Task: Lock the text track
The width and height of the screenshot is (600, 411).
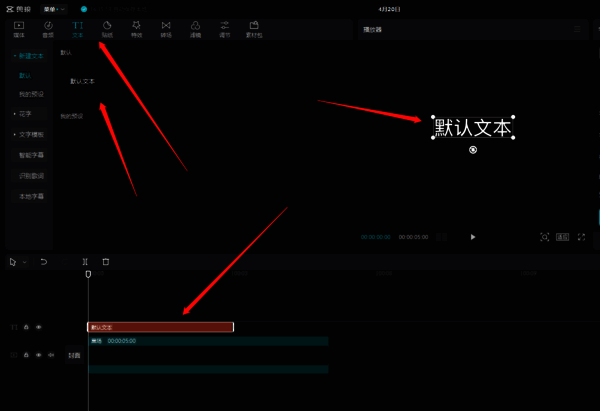Action: pyautogui.click(x=26, y=327)
